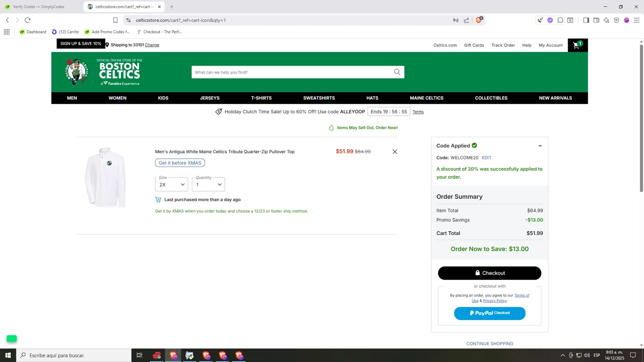Click SIGN UP & SAVE 10% banner
Screen dimensions: 644x362
click(81, 44)
